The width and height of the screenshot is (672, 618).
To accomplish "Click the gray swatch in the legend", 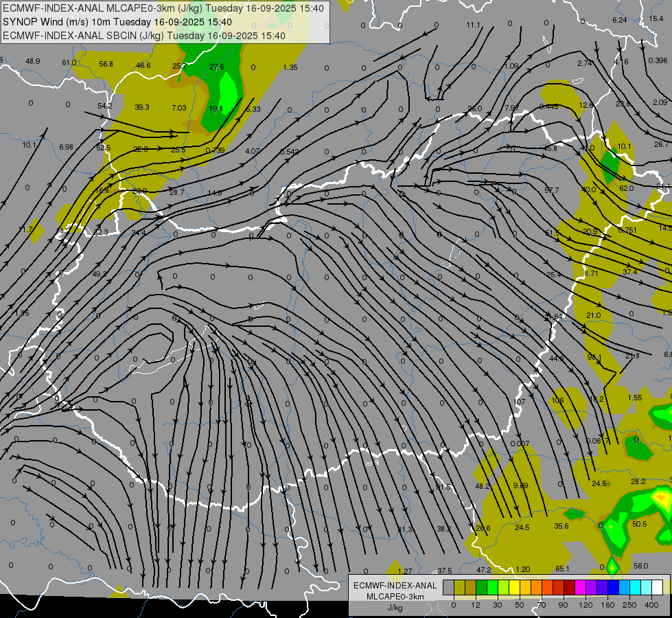I will [x=449, y=587].
